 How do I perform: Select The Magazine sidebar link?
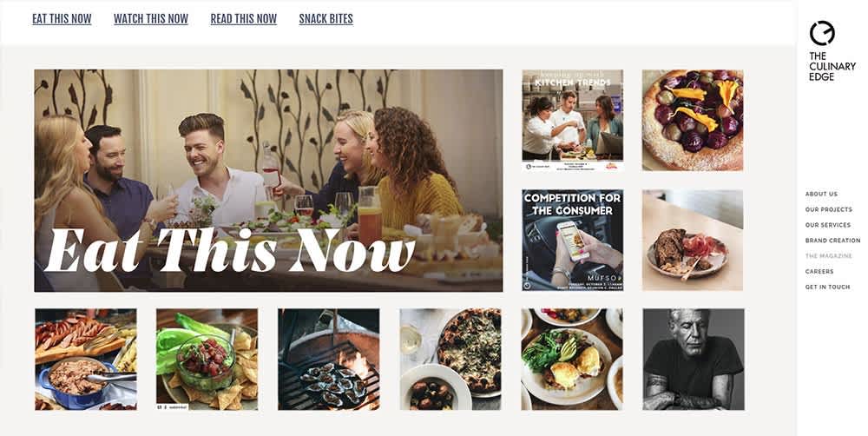point(829,256)
